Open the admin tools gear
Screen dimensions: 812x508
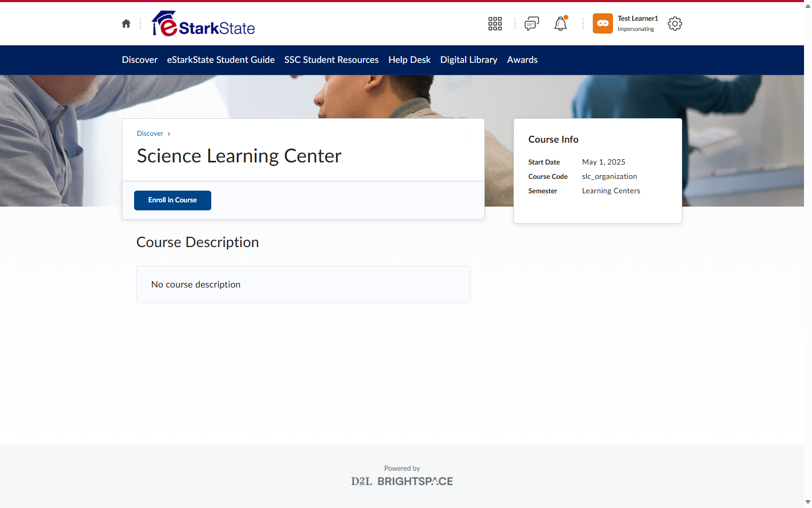[675, 23]
